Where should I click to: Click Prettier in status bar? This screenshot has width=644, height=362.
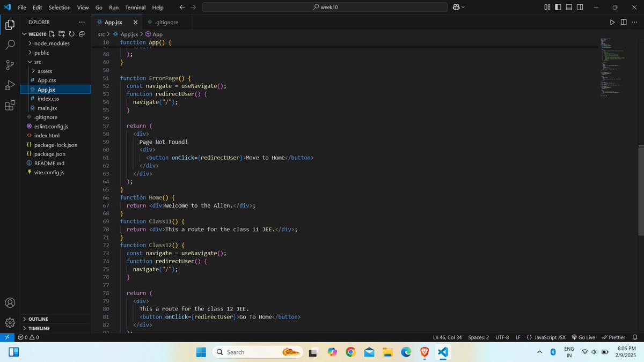click(613, 337)
